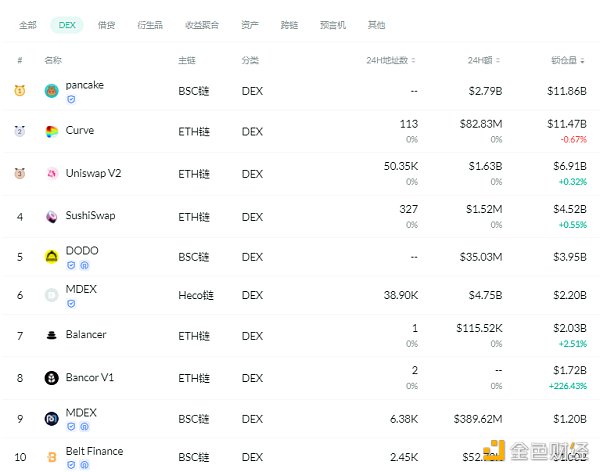The width and height of the screenshot is (600, 472).
Task: Click the shield badge under pancake
Action: tap(71, 100)
